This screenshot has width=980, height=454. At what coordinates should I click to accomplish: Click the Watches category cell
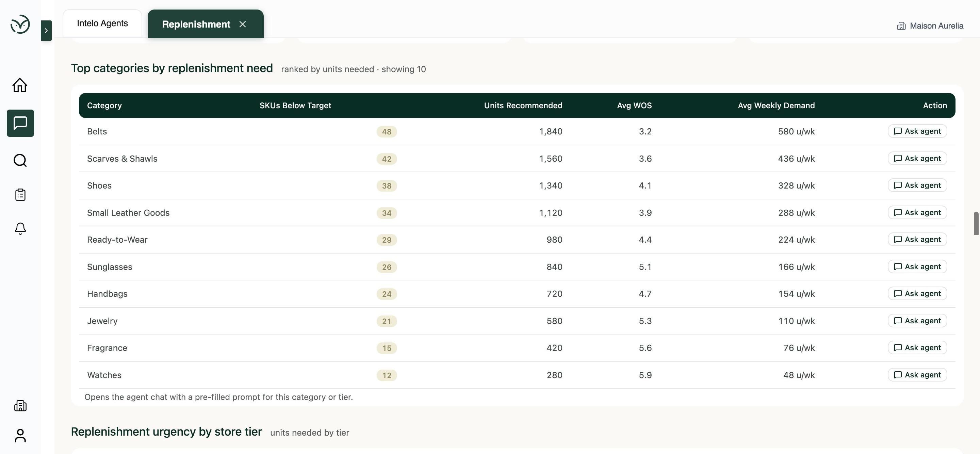tap(104, 375)
